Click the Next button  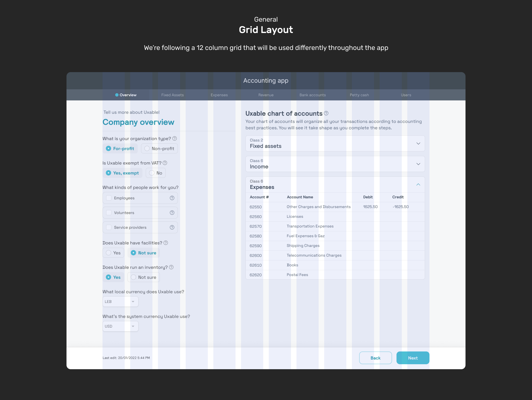click(x=413, y=358)
